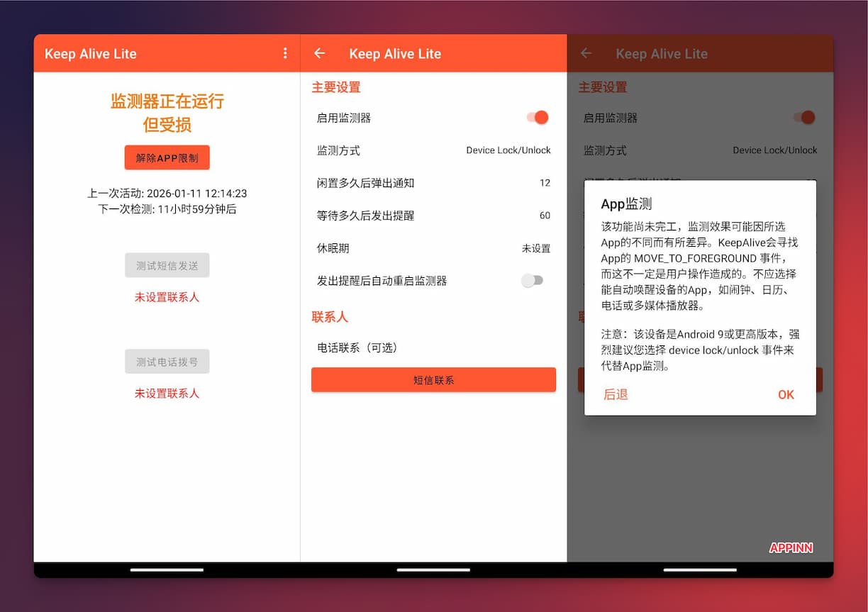Toggle the dimmed 启用监测器 switch behind dialog

(x=805, y=118)
